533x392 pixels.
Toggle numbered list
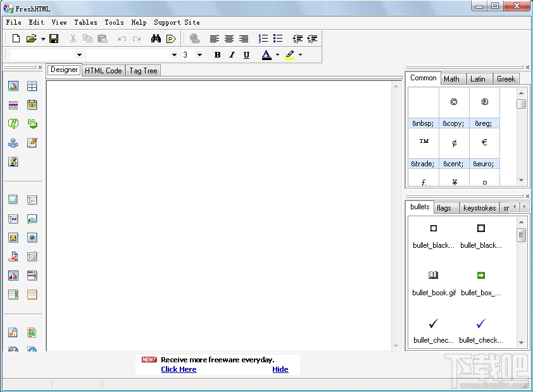pos(263,39)
